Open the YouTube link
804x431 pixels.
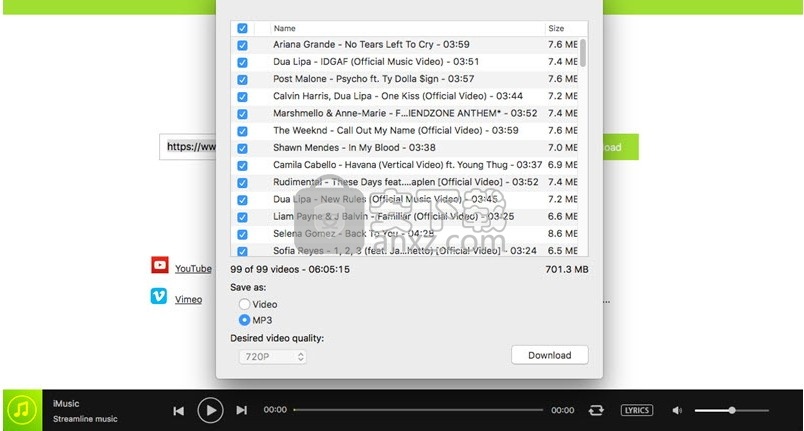[x=193, y=269]
